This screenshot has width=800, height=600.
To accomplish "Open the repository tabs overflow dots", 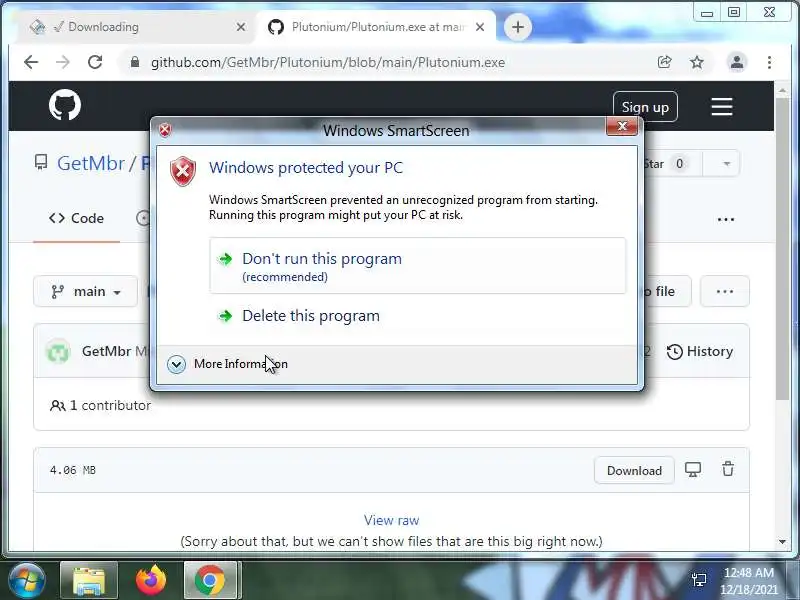I will click(x=726, y=219).
